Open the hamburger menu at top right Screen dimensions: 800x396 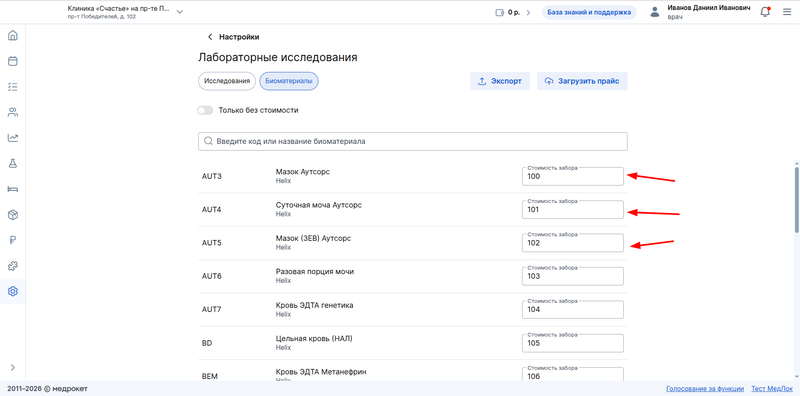pyautogui.click(x=787, y=12)
